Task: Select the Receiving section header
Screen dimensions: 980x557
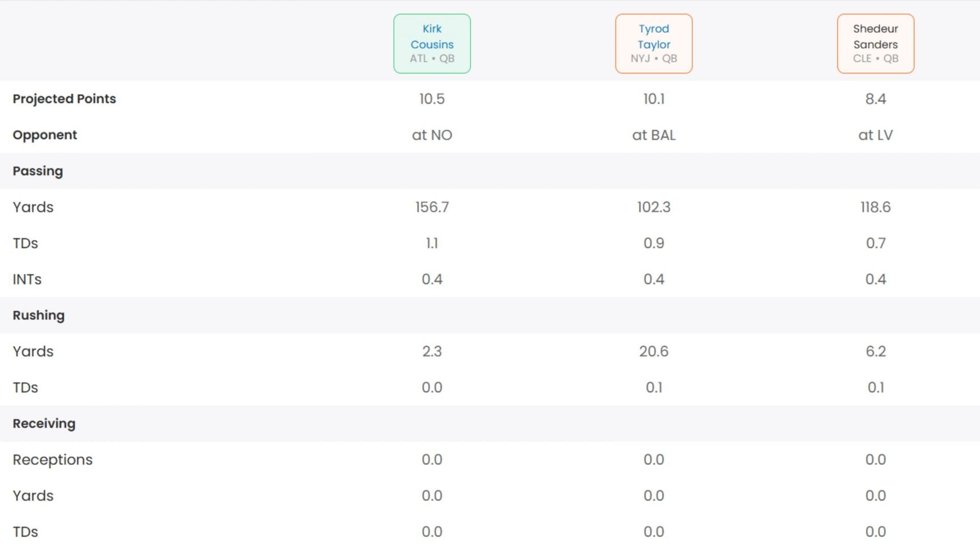Action: pos(44,423)
